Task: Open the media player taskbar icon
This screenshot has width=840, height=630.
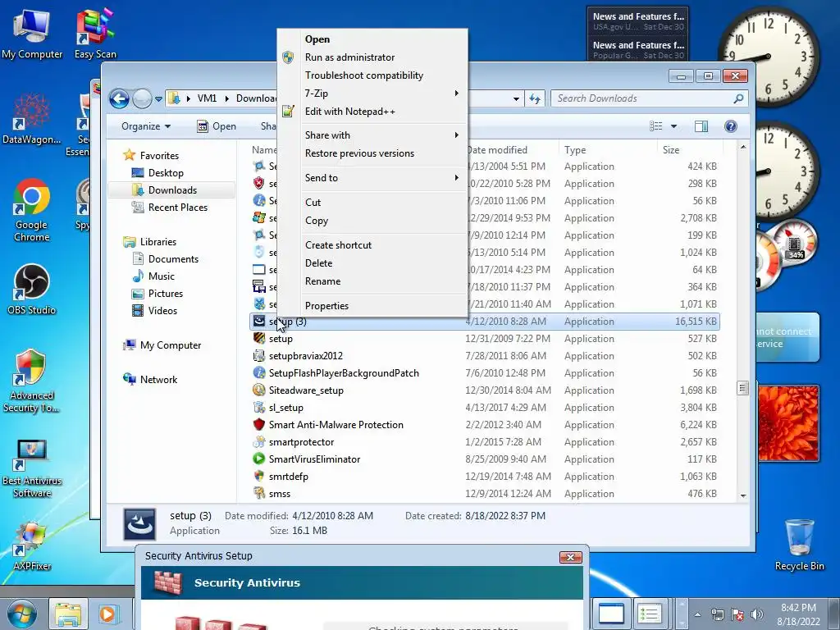Action: click(107, 614)
